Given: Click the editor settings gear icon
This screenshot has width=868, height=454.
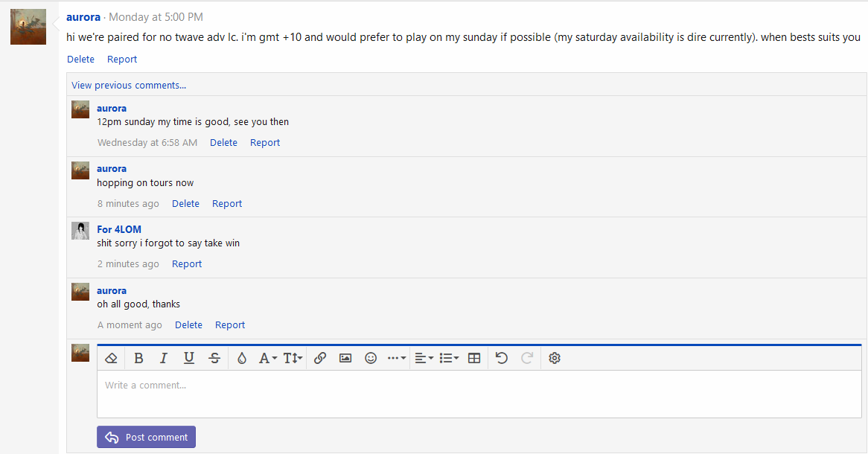Looking at the screenshot, I should (x=555, y=358).
